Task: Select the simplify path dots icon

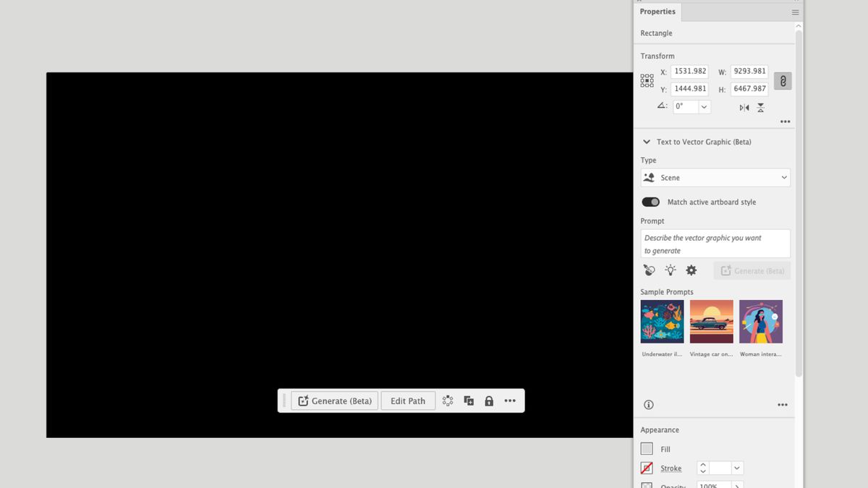Action: tap(447, 400)
